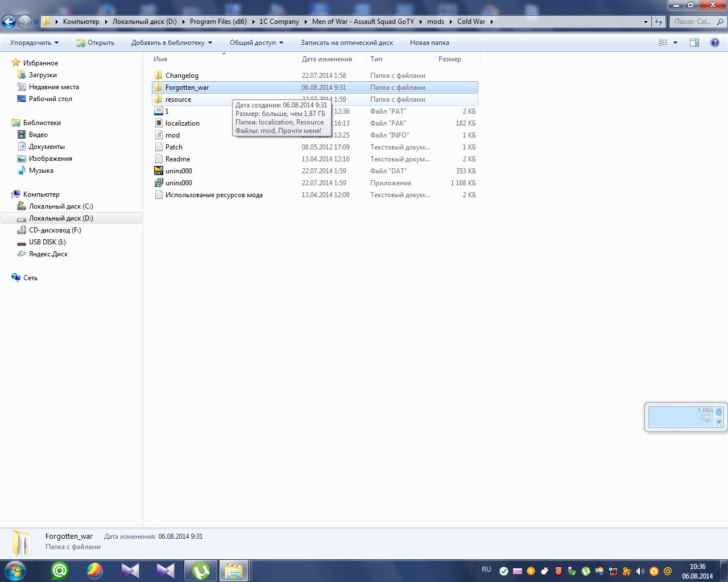Launch the multicolored ball app in taskbar

point(95,571)
